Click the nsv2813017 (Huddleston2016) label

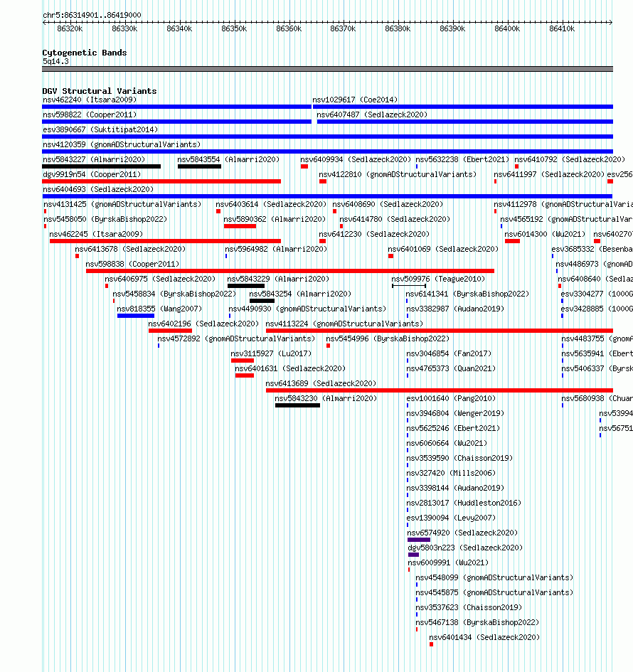tap(464, 503)
